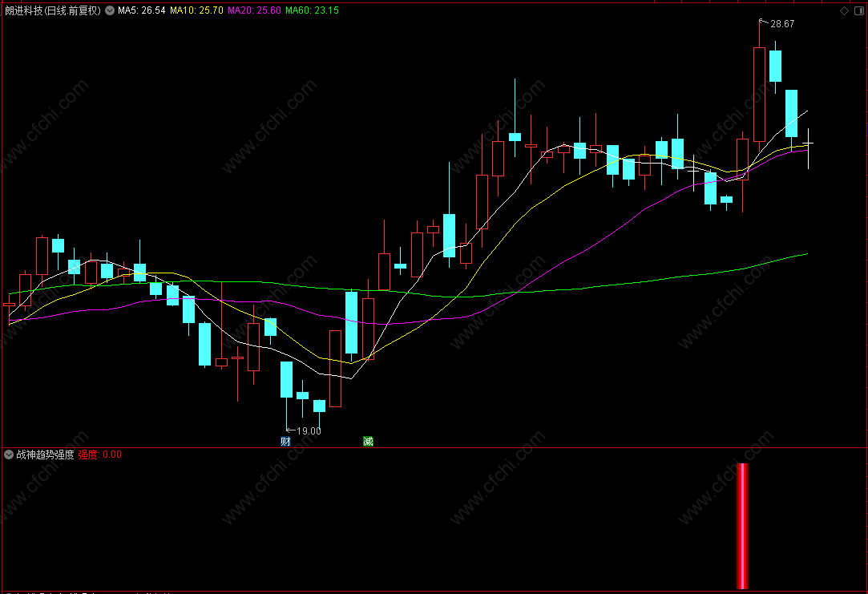Viewport: 868px width, 594px height.
Task: Click the magenta MA20: 25.60 label
Action: (255, 10)
